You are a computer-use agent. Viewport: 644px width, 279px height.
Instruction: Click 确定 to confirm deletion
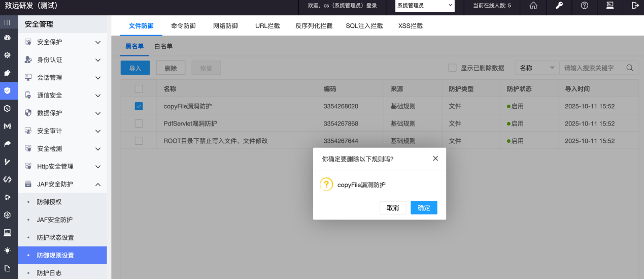[424, 208]
